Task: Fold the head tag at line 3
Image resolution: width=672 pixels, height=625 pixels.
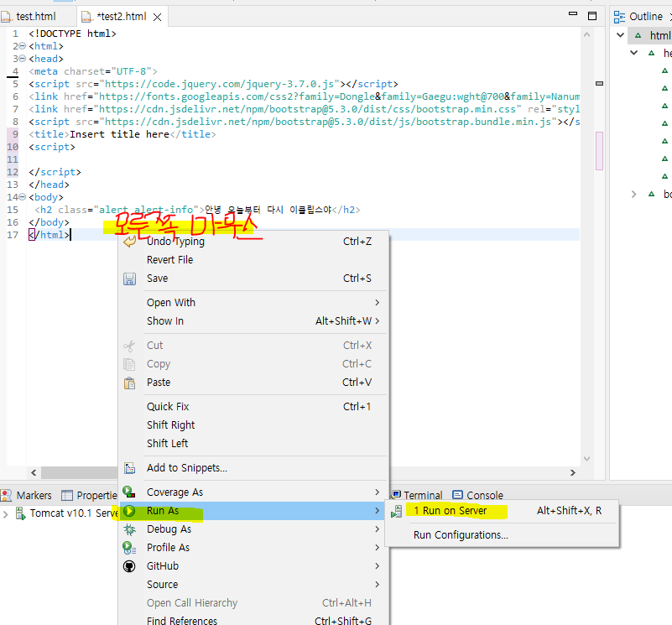Action: (x=23, y=58)
